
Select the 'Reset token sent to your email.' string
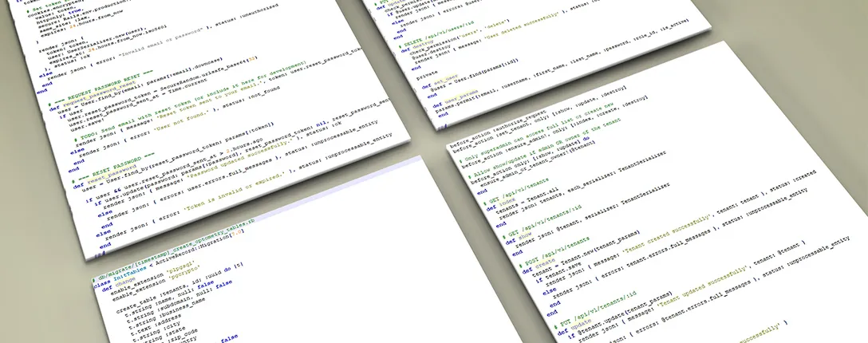tap(211, 98)
